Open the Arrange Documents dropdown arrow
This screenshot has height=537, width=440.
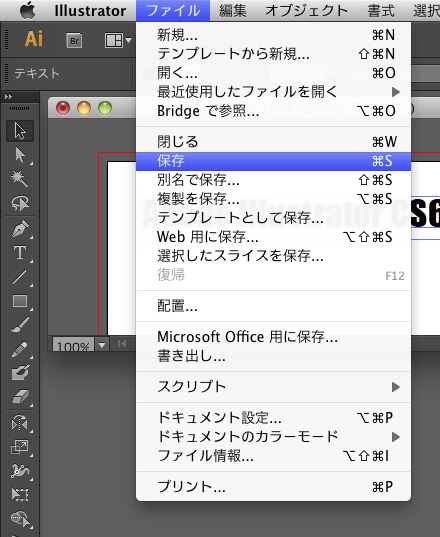[x=128, y=41]
